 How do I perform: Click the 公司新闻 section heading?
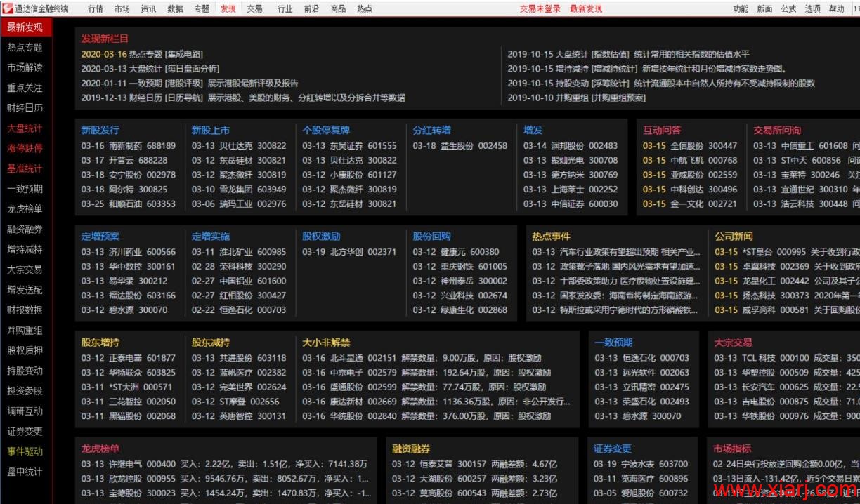734,237
